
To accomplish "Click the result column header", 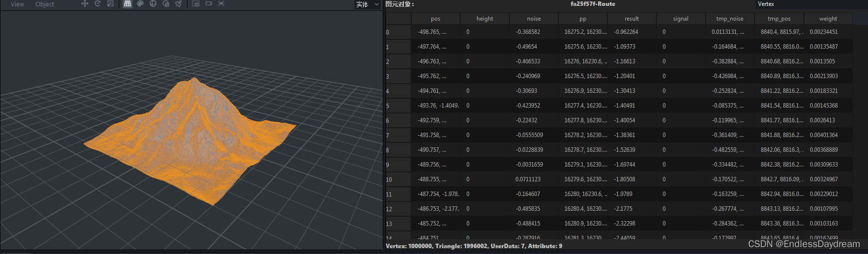I will (x=632, y=19).
